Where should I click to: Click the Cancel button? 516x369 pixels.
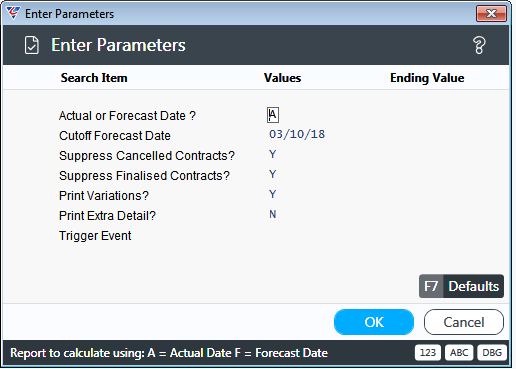point(464,322)
